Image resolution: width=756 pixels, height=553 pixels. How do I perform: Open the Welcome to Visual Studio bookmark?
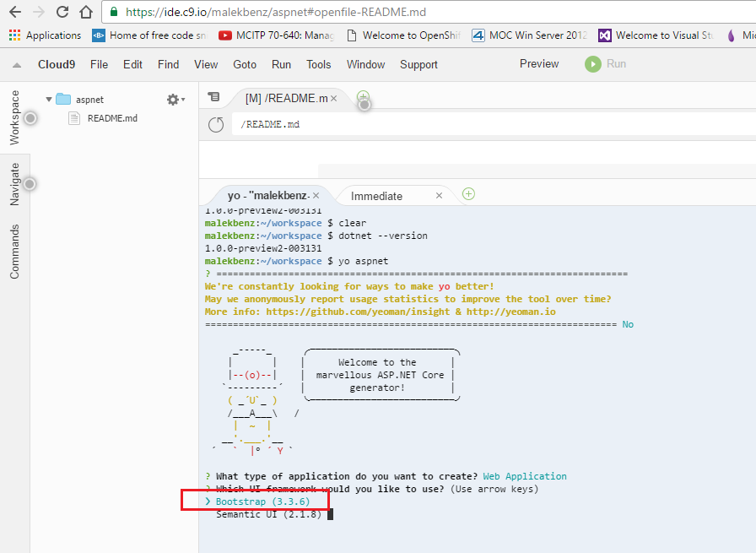[x=656, y=35]
